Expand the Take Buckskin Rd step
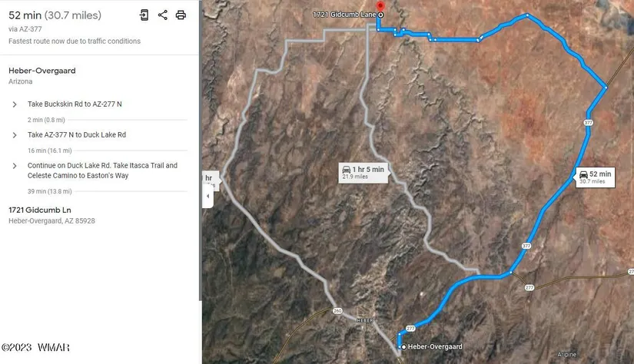Image resolution: width=634 pixels, height=364 pixels. pyautogui.click(x=15, y=104)
